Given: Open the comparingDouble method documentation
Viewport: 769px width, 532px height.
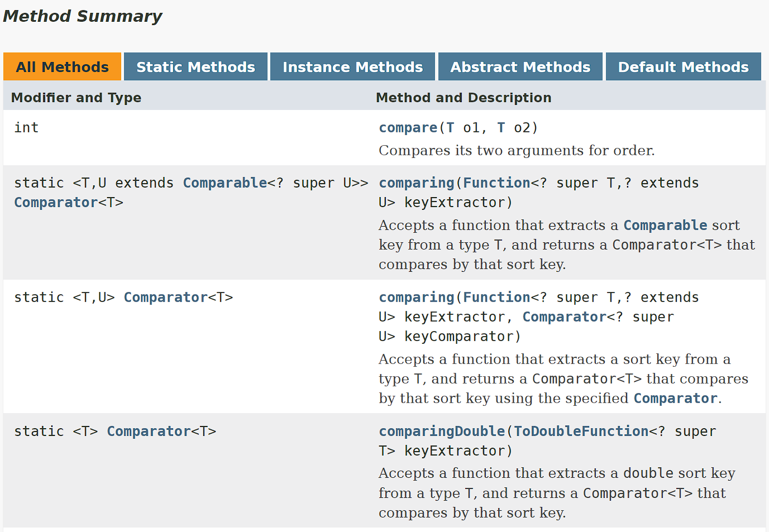Looking at the screenshot, I should tap(441, 431).
